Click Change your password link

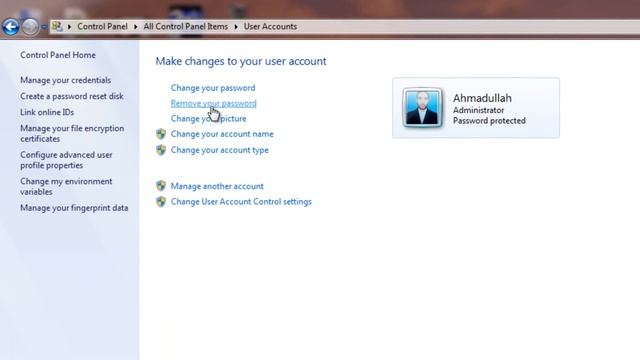click(x=213, y=88)
